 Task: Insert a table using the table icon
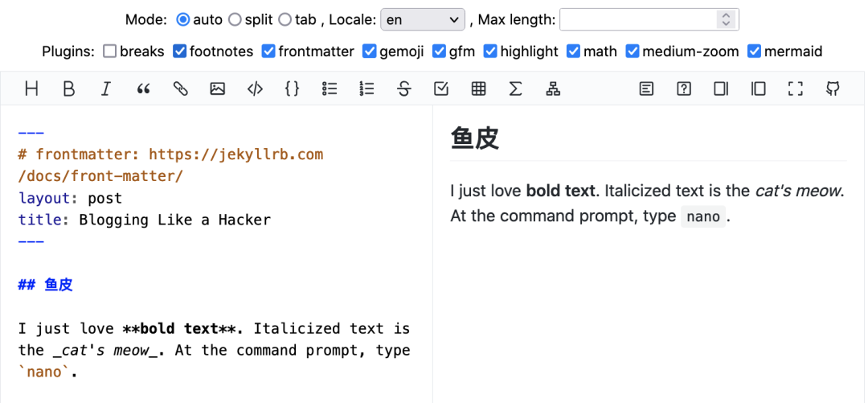(x=478, y=89)
